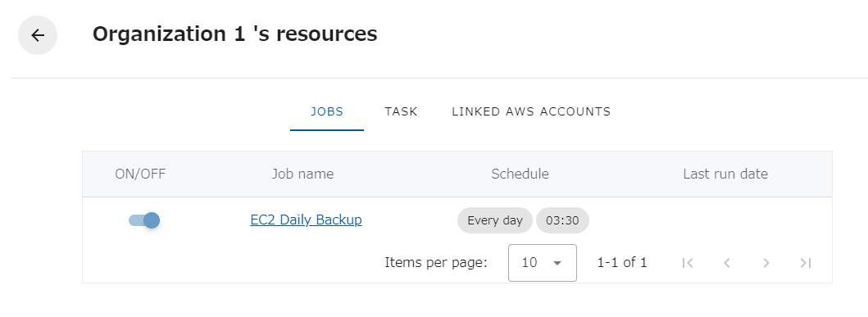The height and width of the screenshot is (317, 868).
Task: Click the 1-1 of 1 range label
Action: coord(622,263)
